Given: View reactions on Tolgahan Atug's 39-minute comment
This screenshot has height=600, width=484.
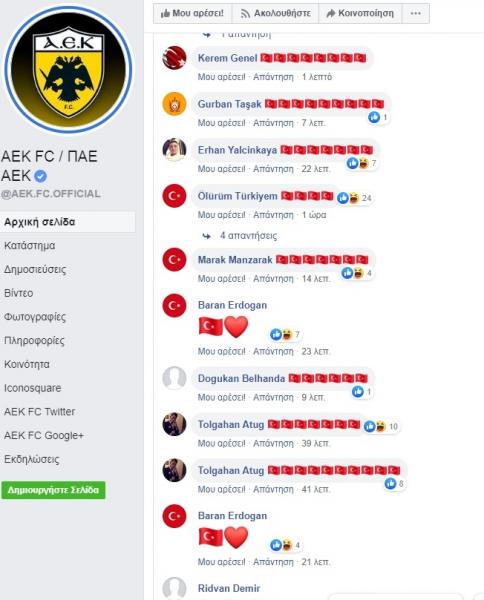Looking at the screenshot, I should pos(381,426).
